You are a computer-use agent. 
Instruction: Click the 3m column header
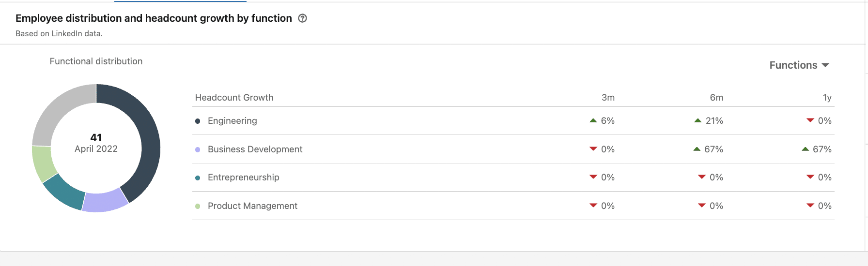tap(608, 98)
